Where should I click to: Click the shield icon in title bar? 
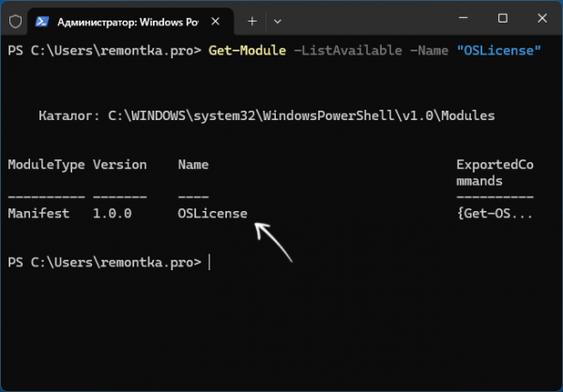(x=15, y=22)
